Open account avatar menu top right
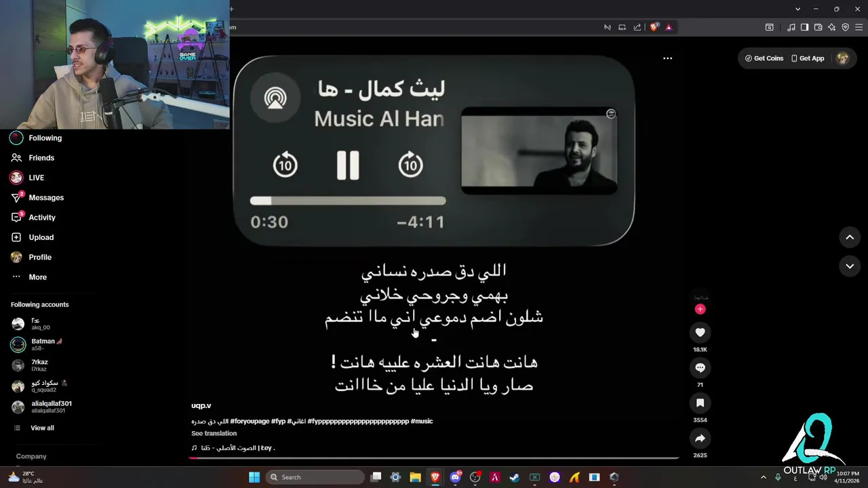Screen dimensions: 868x488 (x=843, y=58)
